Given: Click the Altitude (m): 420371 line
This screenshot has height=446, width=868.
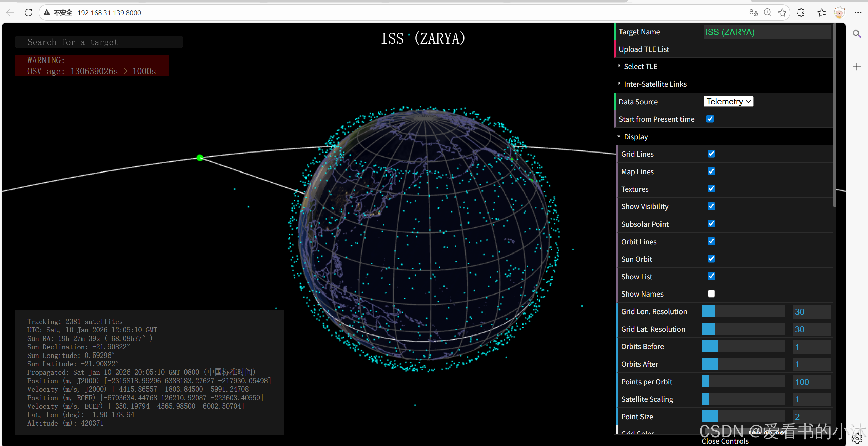Looking at the screenshot, I should [65, 423].
